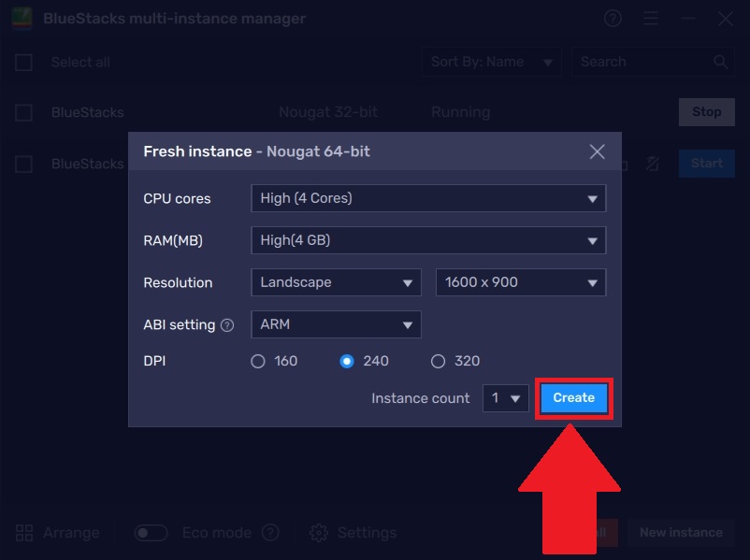750x560 pixels.
Task: Click the Create button
Action: point(573,398)
